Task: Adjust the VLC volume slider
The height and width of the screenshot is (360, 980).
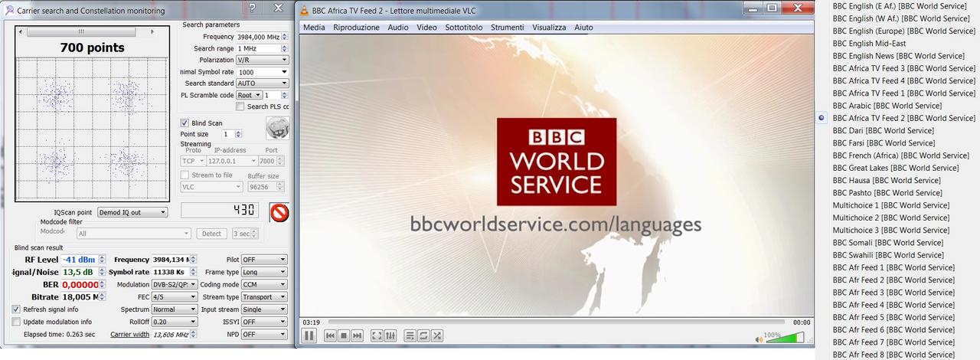Action: click(x=786, y=337)
